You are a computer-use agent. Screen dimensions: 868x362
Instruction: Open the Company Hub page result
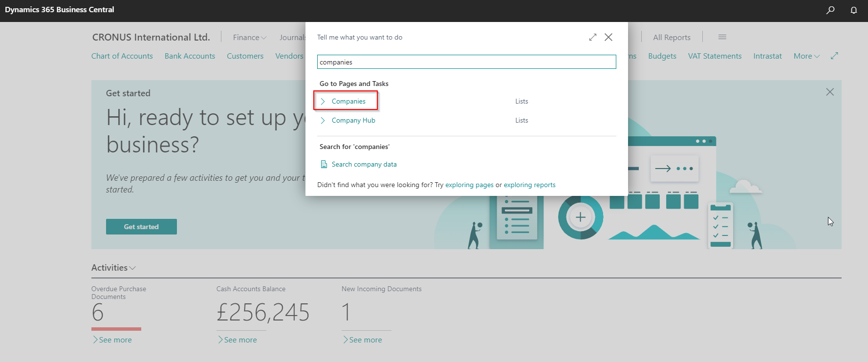click(353, 120)
